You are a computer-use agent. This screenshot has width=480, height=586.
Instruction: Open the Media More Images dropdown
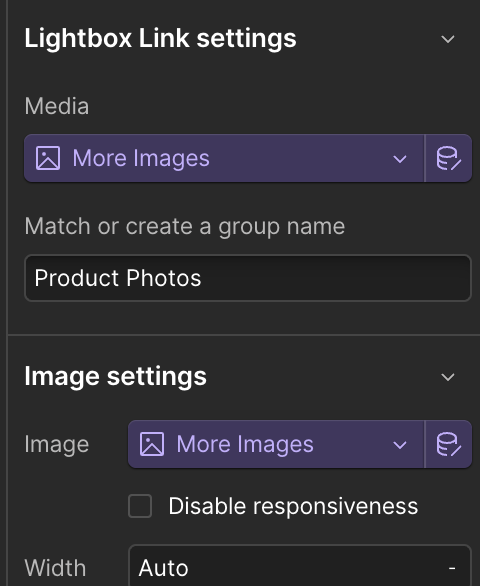pyautogui.click(x=224, y=158)
